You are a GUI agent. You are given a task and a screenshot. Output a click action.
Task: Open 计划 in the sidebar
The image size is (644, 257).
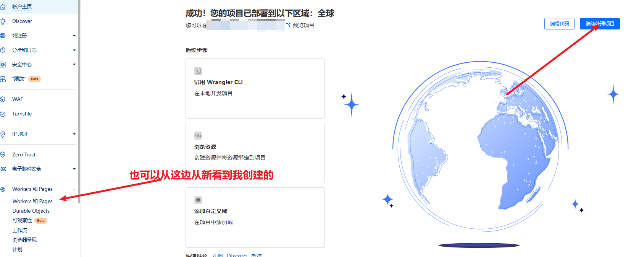tap(17, 249)
